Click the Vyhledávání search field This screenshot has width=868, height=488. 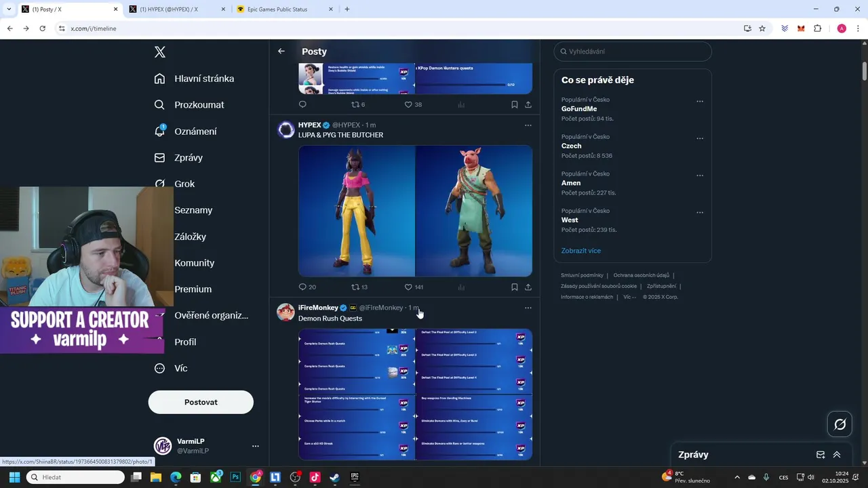[x=633, y=52]
